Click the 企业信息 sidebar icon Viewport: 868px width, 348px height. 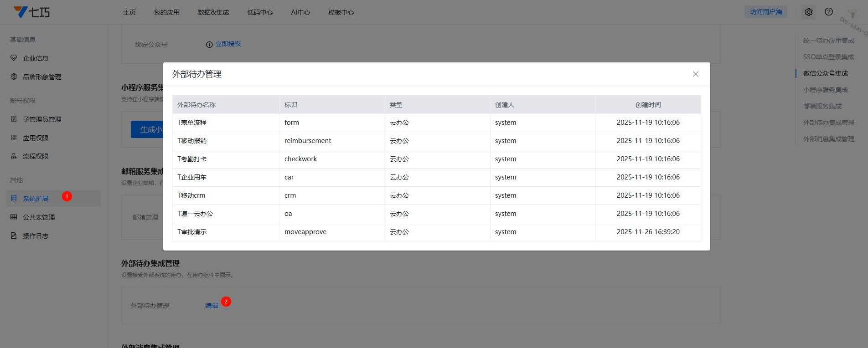click(14, 58)
